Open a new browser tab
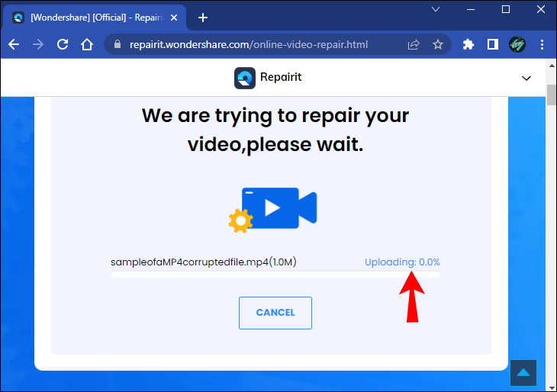557x392 pixels. coord(203,18)
